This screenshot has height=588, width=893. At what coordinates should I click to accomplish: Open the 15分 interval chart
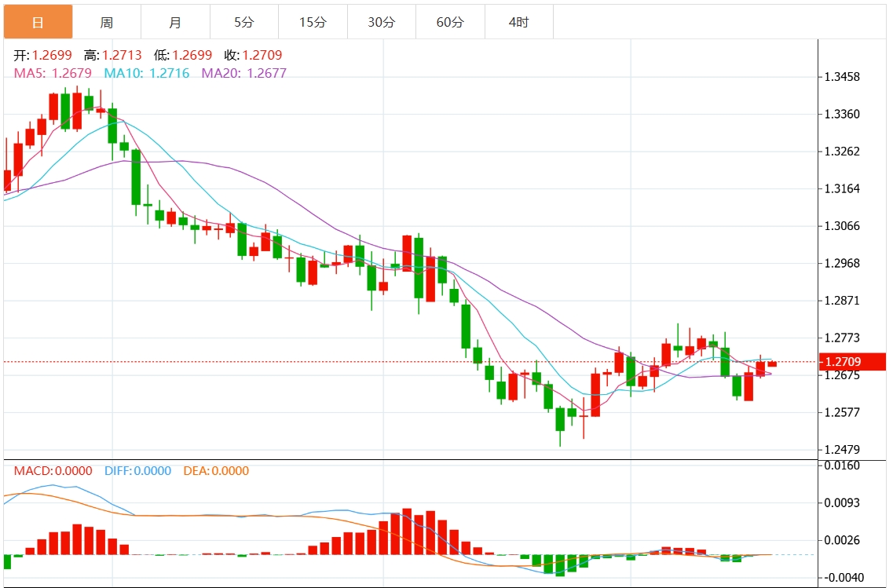click(x=312, y=21)
